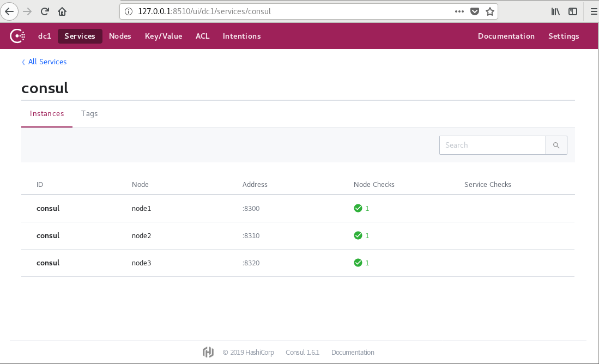Click the © 2019 HashiCorp footer link
Image resolution: width=599 pixels, height=364 pixels.
249,352
